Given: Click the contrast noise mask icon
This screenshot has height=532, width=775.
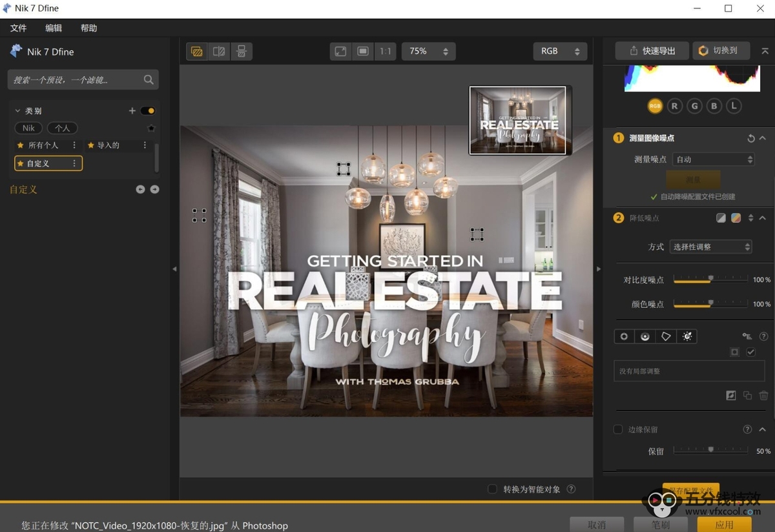Looking at the screenshot, I should 721,218.
